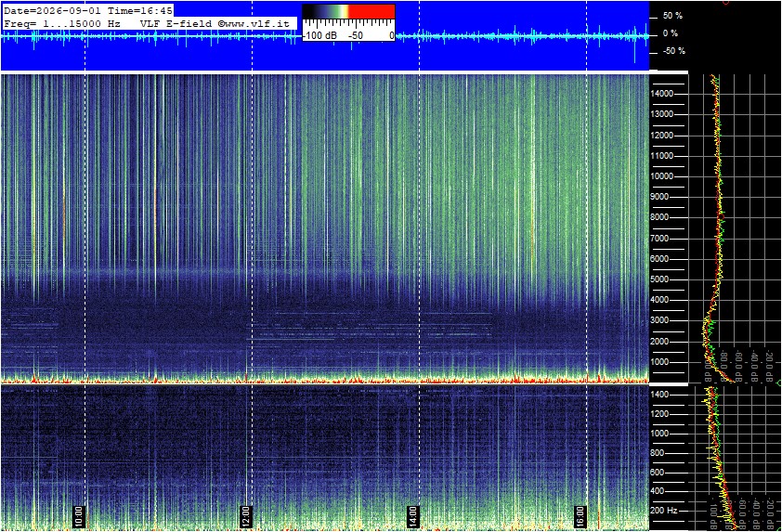Click the 1400 low-band frequency label

[659, 395]
